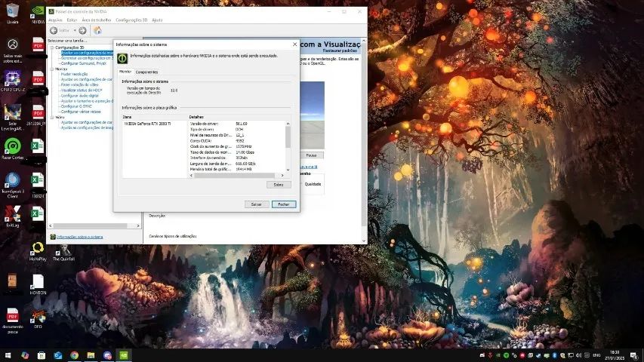Click the task tree horizontal scrollbar
The width and height of the screenshot is (644, 362).
[x=90, y=225]
